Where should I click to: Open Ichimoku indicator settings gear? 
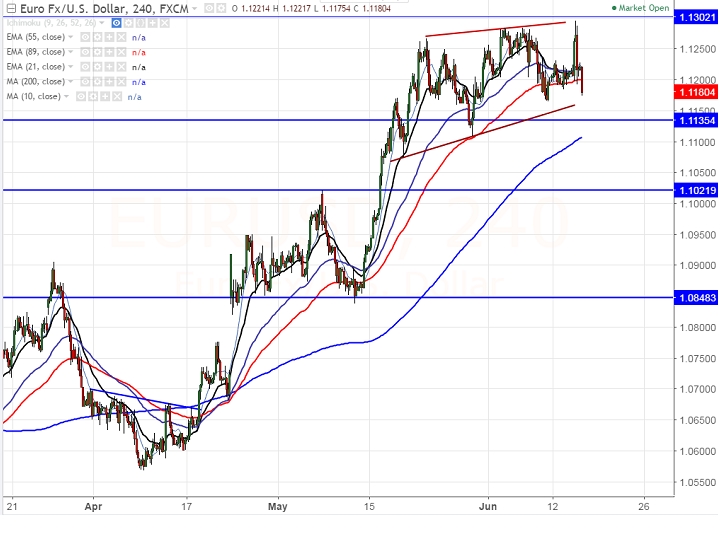[x=128, y=23]
